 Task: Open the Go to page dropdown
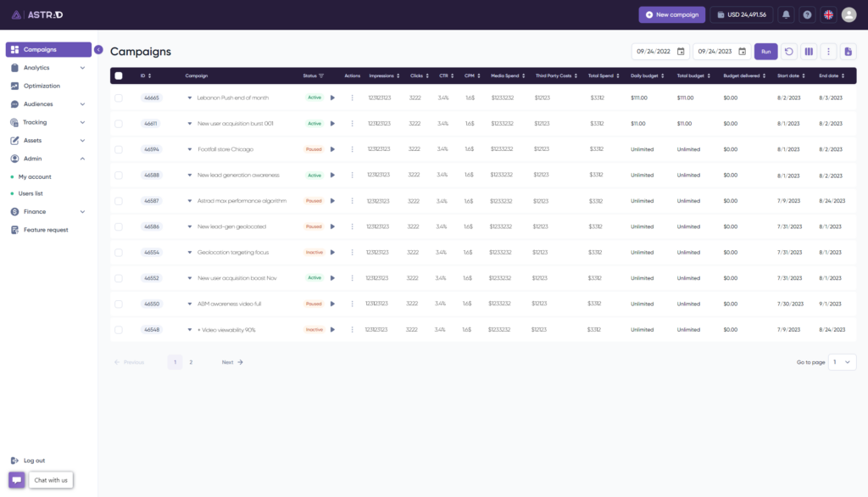click(x=843, y=362)
